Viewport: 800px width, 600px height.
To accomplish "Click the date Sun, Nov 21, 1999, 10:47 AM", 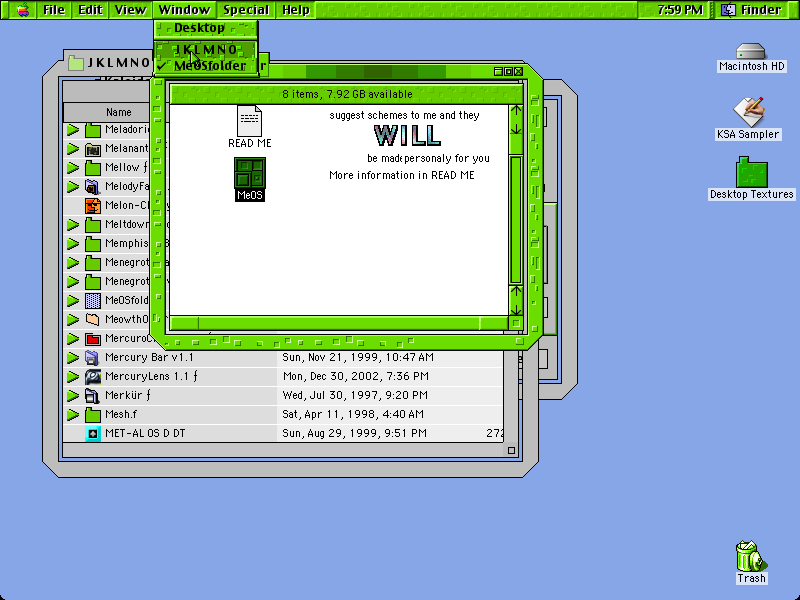I will 358,357.
